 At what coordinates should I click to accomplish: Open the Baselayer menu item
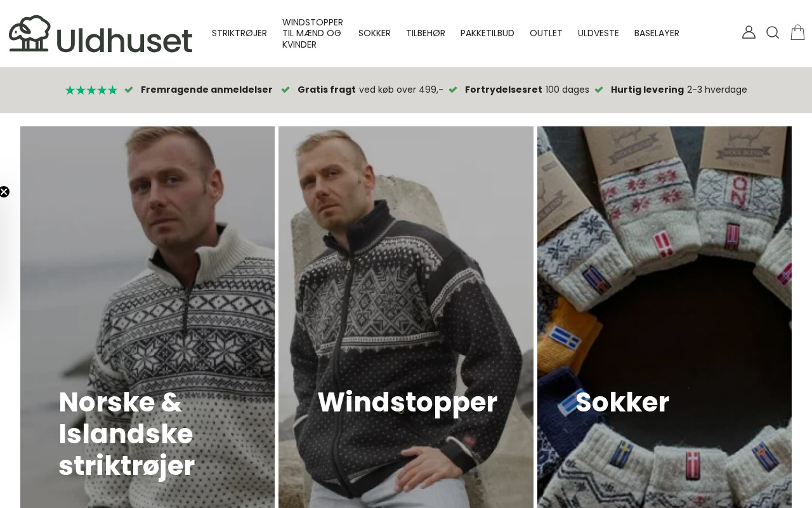tap(657, 33)
